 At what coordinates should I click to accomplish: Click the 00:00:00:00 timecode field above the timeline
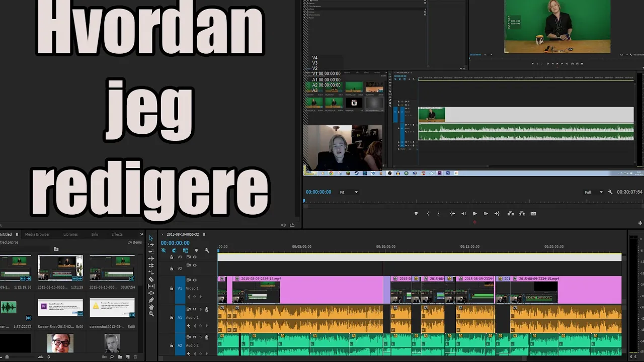(x=175, y=243)
